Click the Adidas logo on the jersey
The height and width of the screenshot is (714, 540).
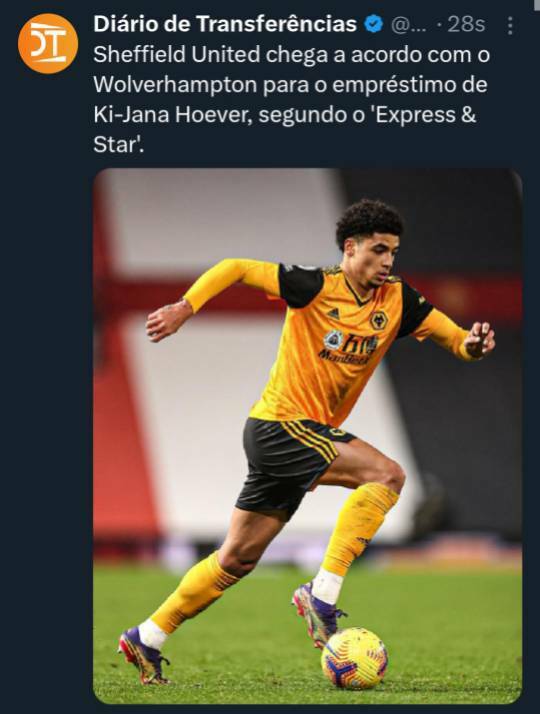click(x=333, y=313)
